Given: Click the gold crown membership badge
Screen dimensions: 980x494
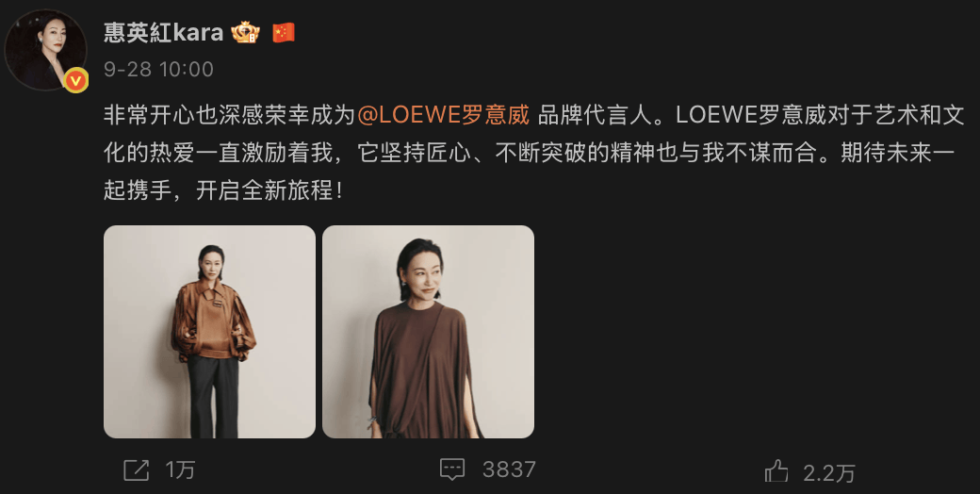Looking at the screenshot, I should click(246, 32).
